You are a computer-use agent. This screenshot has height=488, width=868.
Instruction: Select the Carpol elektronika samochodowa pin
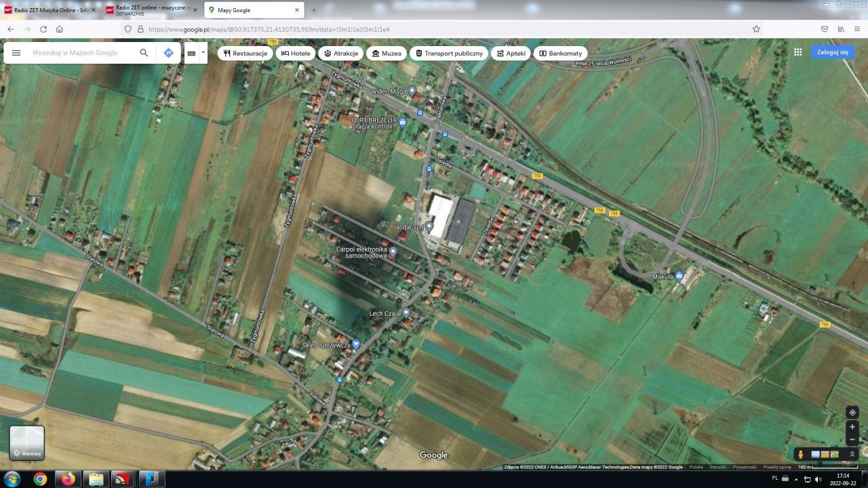pos(393,252)
